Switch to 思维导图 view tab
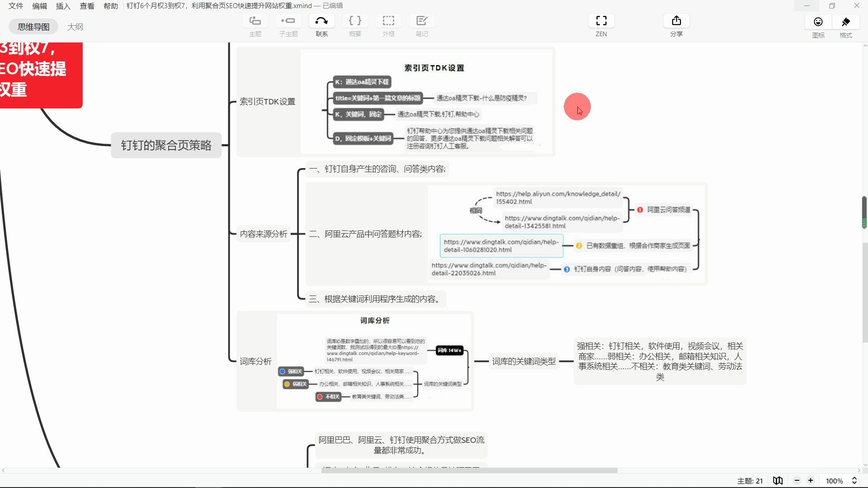Screen dimensions: 868x488 click(x=33, y=27)
